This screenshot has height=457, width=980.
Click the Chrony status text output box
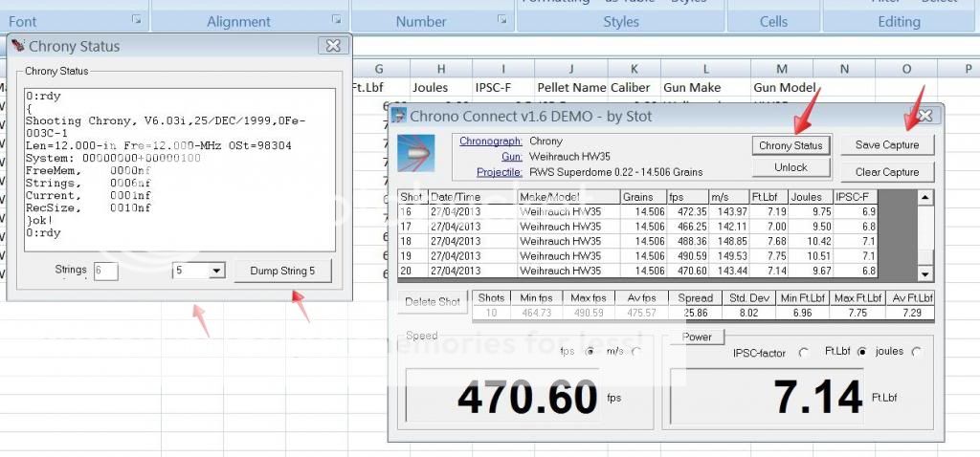(x=179, y=170)
